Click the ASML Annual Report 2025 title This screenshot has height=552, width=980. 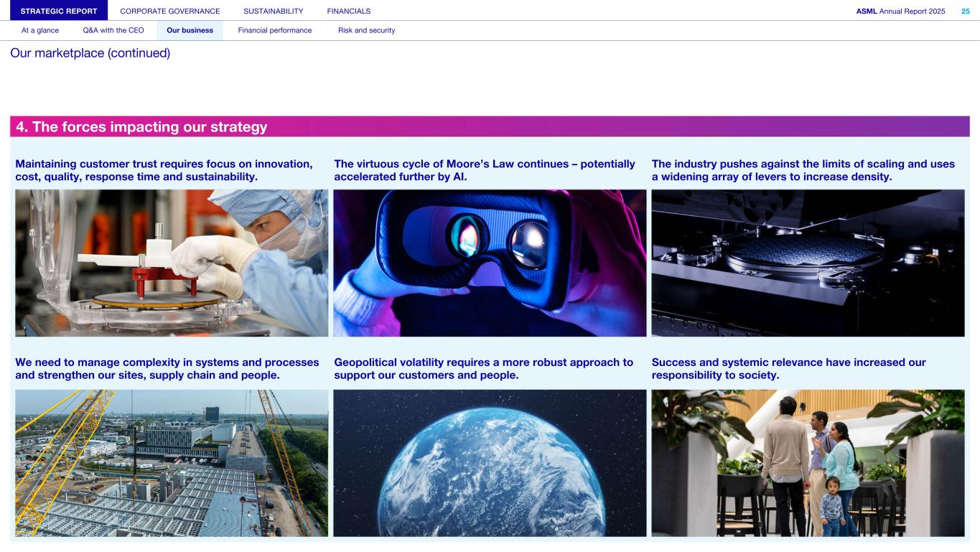point(900,11)
